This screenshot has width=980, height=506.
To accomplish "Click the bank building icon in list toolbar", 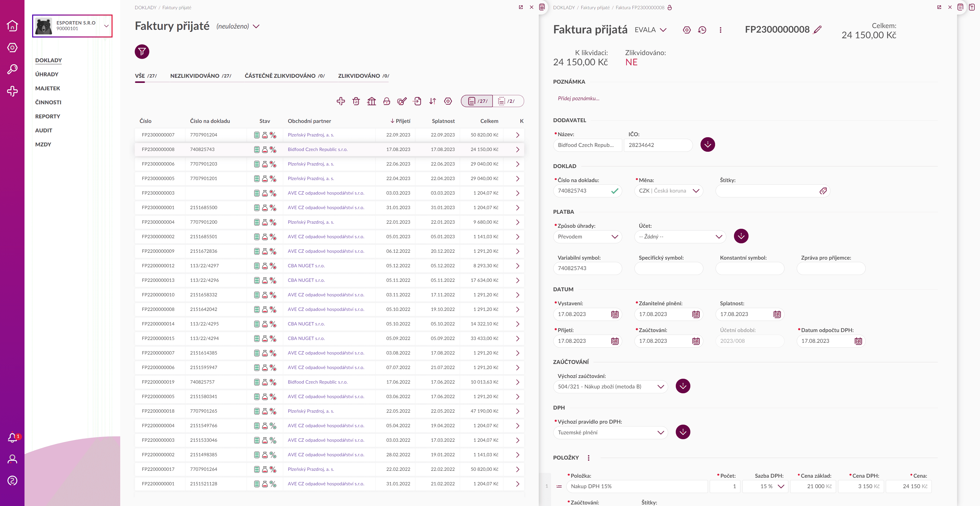I will pyautogui.click(x=371, y=101).
